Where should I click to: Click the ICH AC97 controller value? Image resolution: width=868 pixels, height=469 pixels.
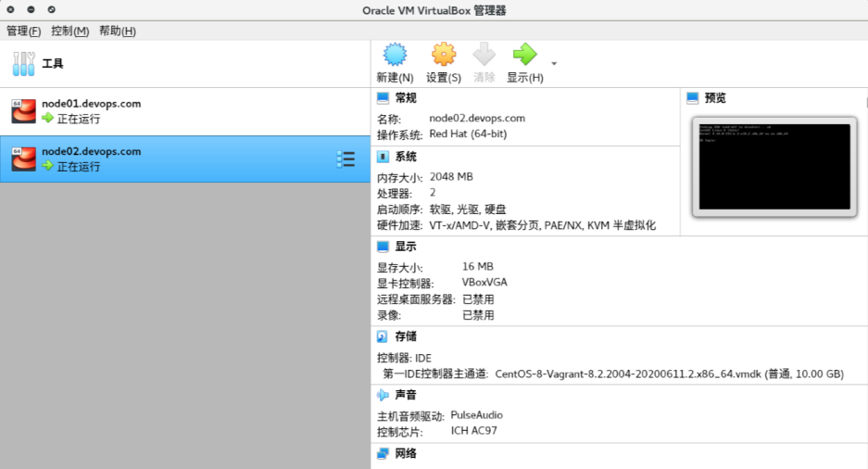[x=474, y=431]
